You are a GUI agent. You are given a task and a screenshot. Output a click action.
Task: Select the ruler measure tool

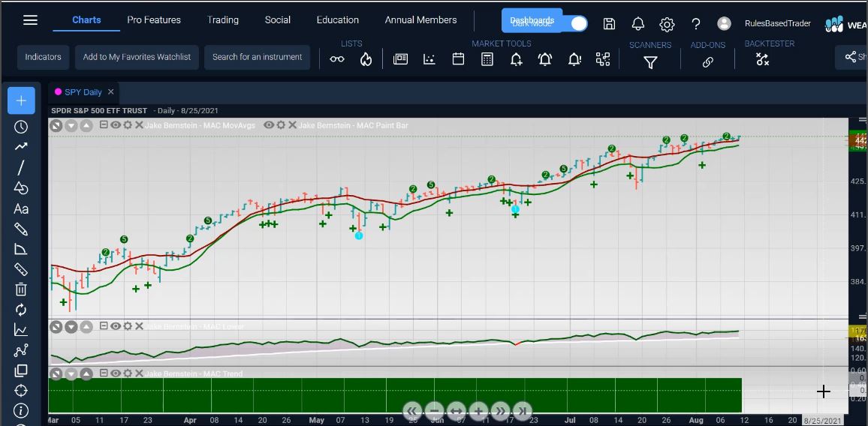pyautogui.click(x=21, y=269)
